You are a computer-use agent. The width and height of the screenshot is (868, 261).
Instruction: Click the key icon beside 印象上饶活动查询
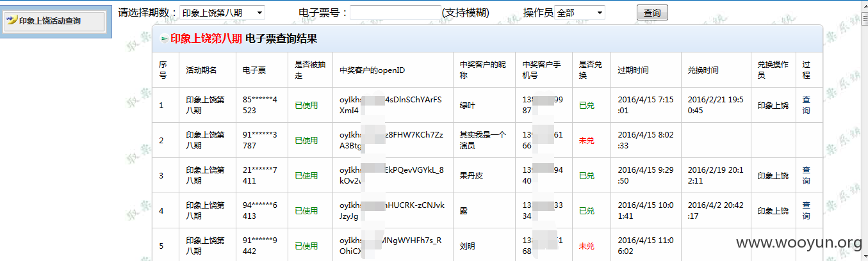(x=12, y=20)
